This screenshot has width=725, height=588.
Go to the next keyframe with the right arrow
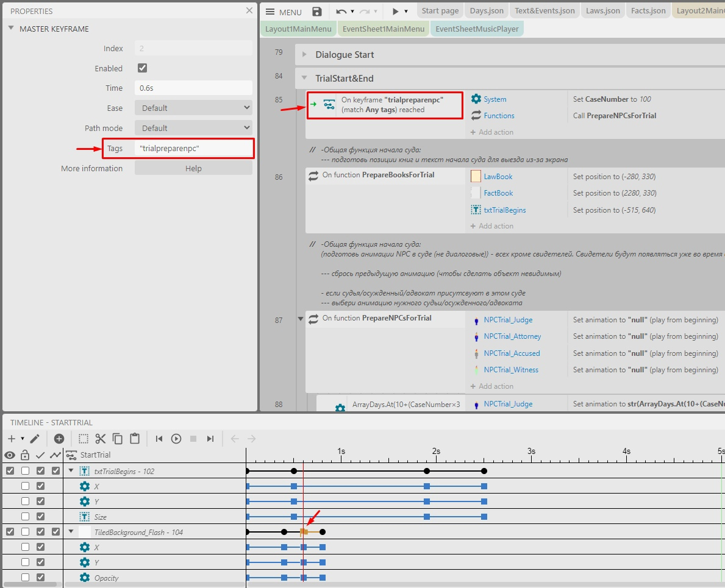click(252, 438)
